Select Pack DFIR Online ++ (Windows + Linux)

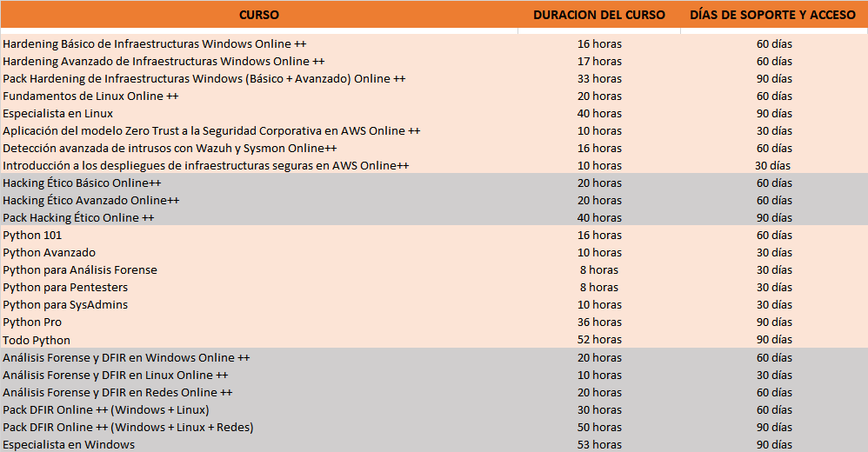[x=106, y=410]
